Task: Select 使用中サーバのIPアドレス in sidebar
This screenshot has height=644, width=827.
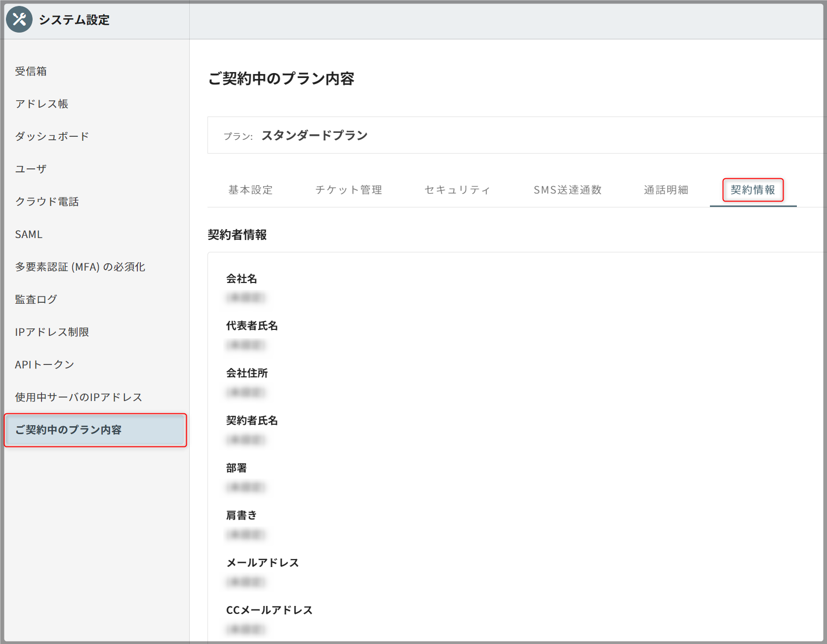Action: tap(79, 397)
